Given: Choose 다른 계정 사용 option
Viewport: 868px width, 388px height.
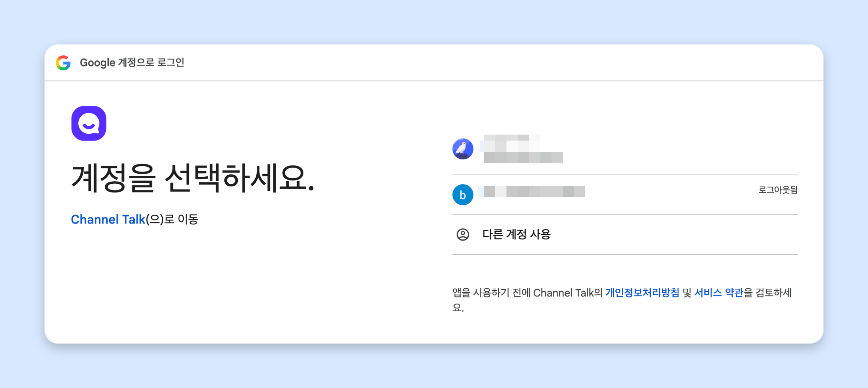Looking at the screenshot, I should pos(625,235).
